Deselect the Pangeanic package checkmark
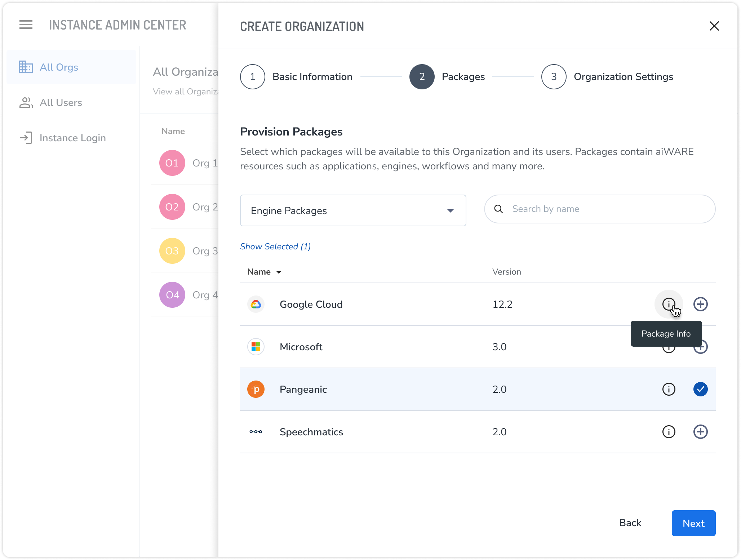 coord(700,389)
